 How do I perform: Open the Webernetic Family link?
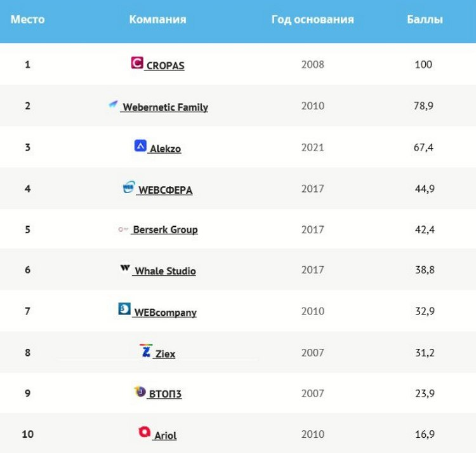[165, 107]
